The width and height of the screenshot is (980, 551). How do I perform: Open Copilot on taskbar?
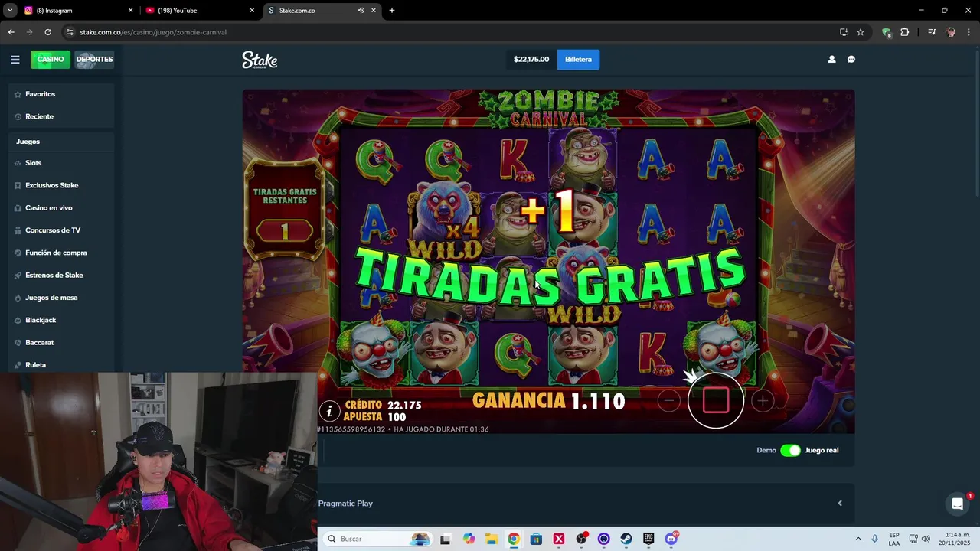point(469,539)
